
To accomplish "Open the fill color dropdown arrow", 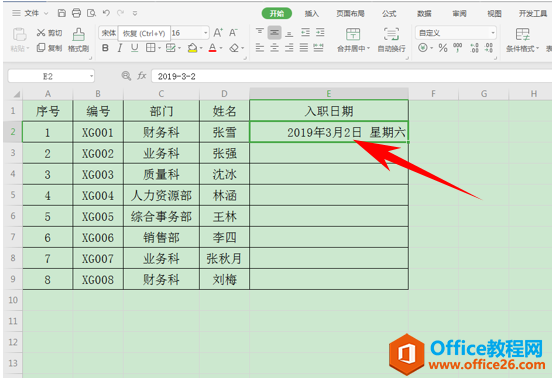I will (x=201, y=48).
